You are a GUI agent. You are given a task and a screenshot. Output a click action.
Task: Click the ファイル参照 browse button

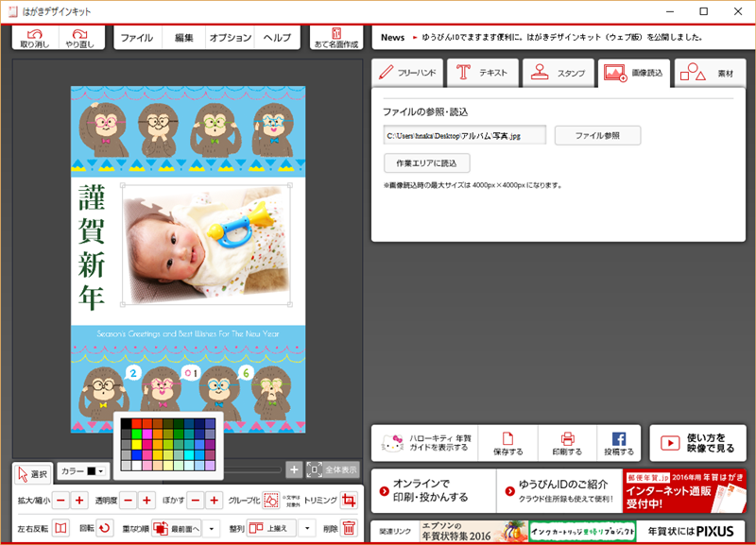pyautogui.click(x=597, y=136)
